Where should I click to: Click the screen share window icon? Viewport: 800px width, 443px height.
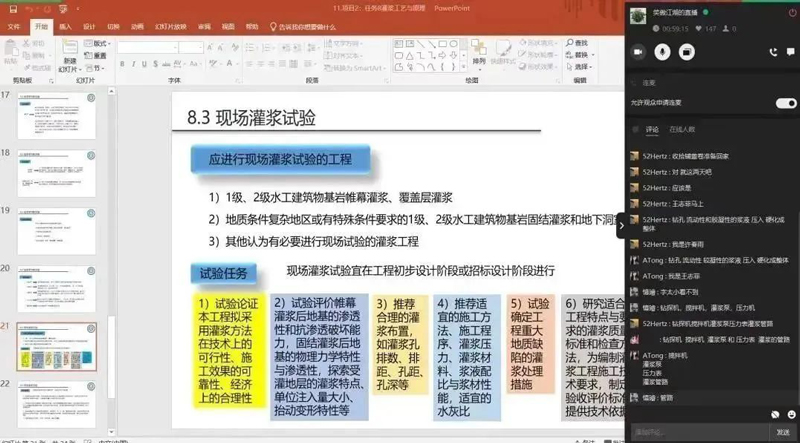click(x=686, y=50)
